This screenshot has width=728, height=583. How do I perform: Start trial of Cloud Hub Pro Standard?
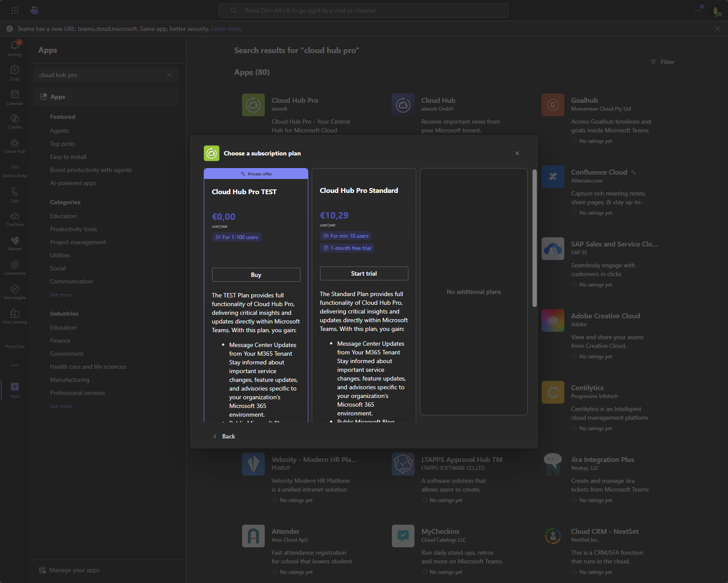364,273
